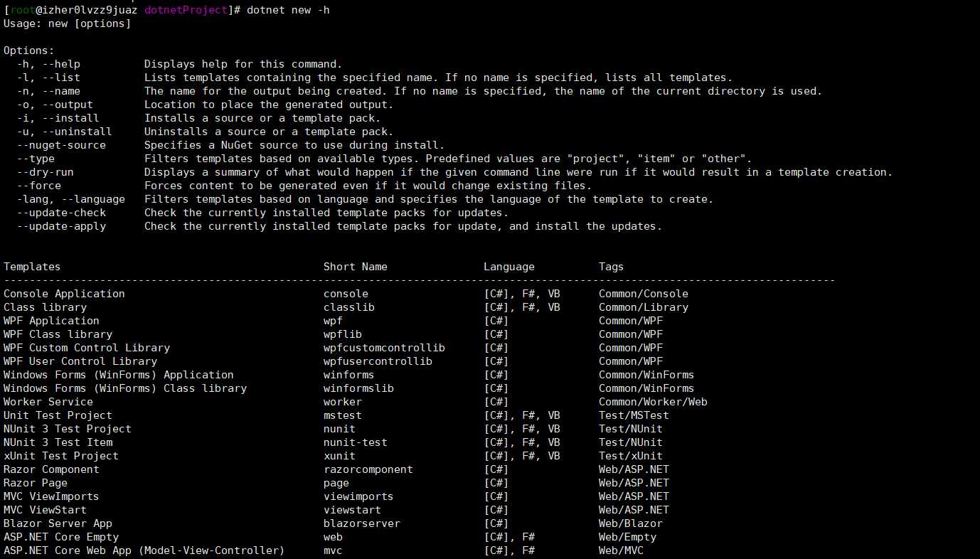Screen dimensions: 980x559
Task: Click the 'Test/xUnit' tag
Action: pos(631,456)
